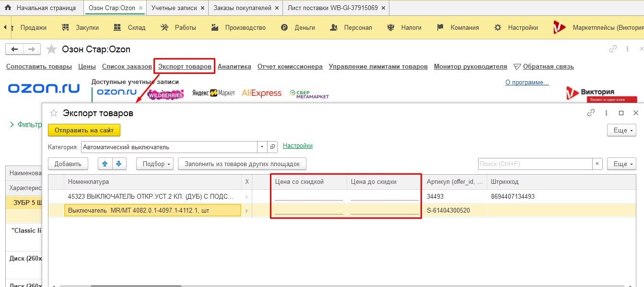The image size is (644, 287).
Task: Open the Склад section
Action: (129, 27)
